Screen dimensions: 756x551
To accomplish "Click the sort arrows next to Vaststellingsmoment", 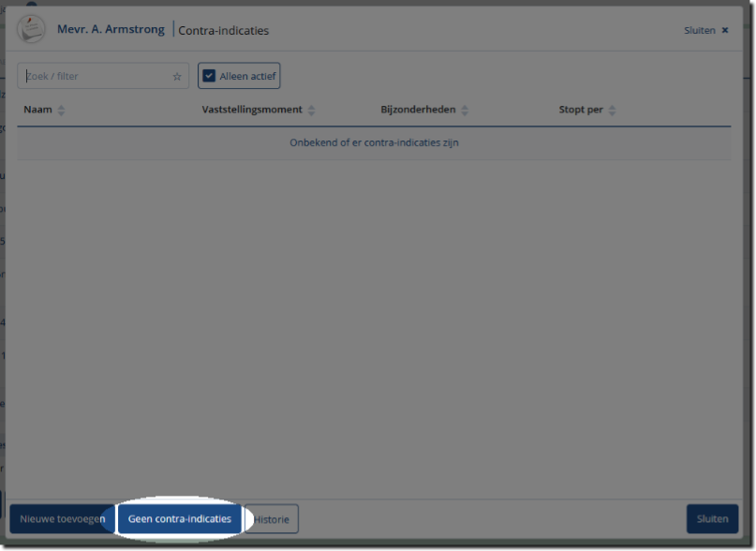I will 312,111.
